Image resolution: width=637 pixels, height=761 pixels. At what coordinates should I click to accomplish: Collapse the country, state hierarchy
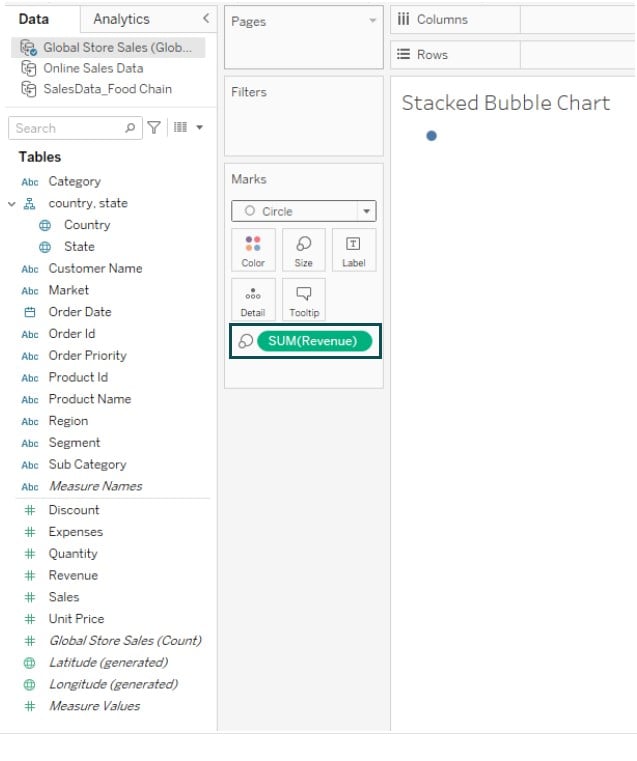12,204
